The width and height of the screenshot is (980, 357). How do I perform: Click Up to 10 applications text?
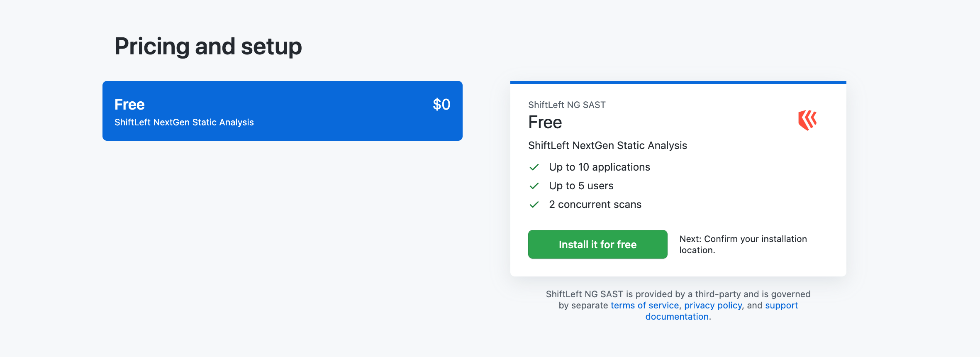coord(600,167)
